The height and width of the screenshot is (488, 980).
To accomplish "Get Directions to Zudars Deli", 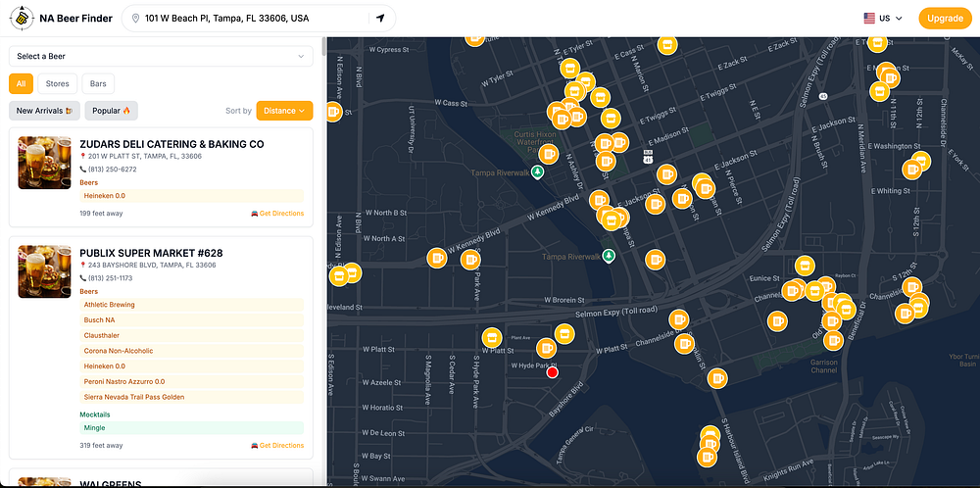I will 277,214.
